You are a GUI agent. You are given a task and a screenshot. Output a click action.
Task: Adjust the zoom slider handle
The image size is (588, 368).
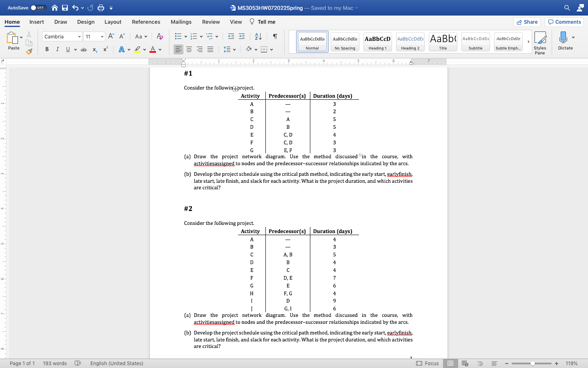pos(532,364)
